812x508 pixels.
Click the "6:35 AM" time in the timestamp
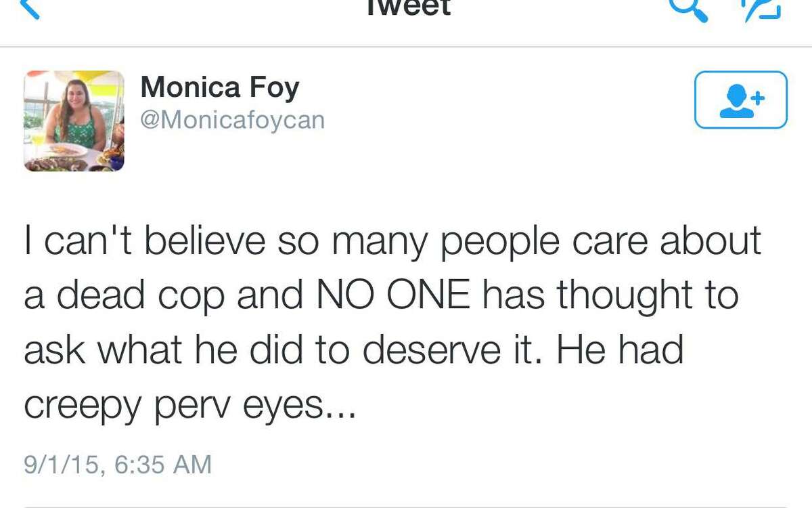click(x=163, y=465)
